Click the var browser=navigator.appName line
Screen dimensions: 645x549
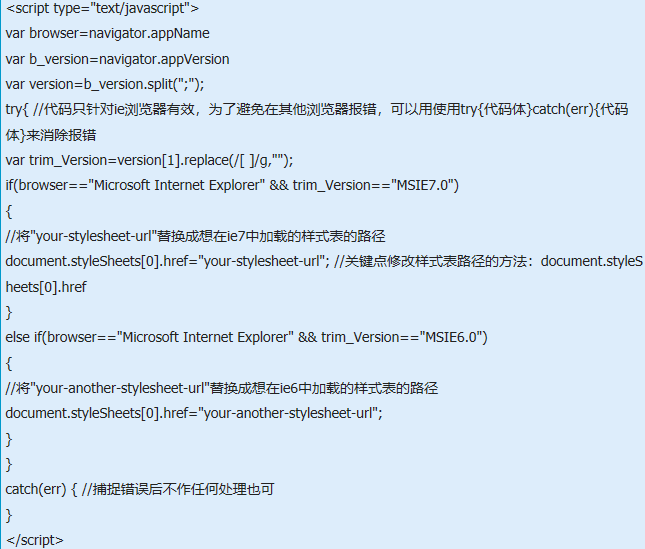coord(107,33)
